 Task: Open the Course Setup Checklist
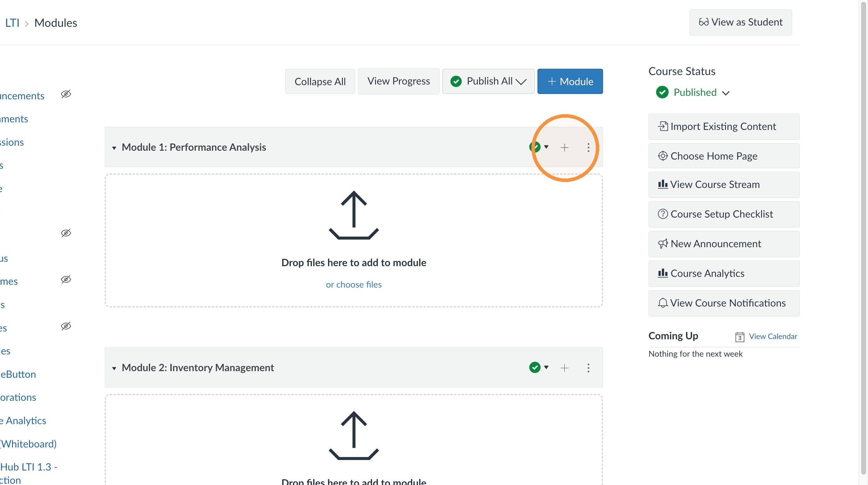click(x=724, y=214)
